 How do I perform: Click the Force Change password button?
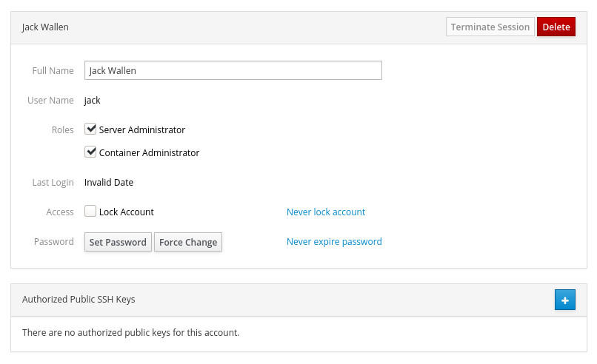coord(188,242)
